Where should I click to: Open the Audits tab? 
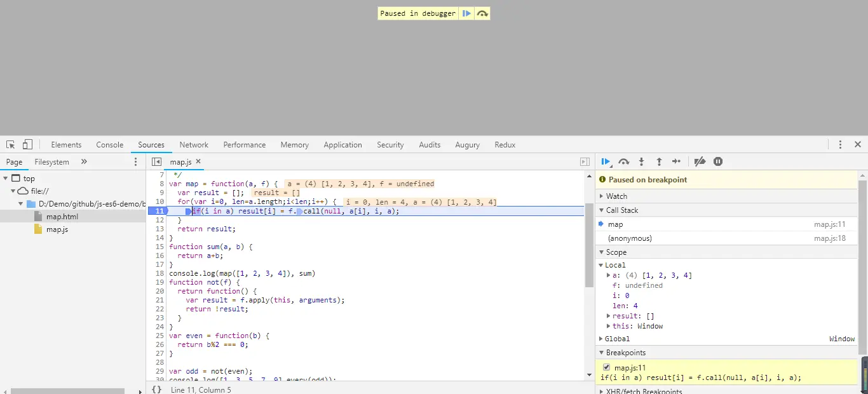point(430,145)
